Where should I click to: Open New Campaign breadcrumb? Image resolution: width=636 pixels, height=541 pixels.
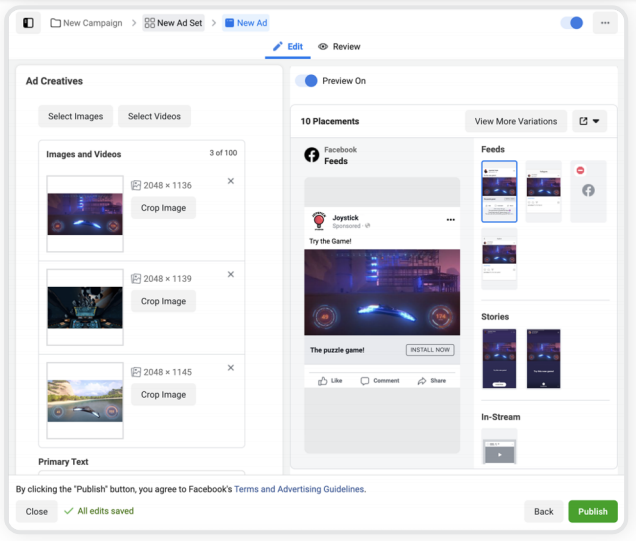(86, 23)
